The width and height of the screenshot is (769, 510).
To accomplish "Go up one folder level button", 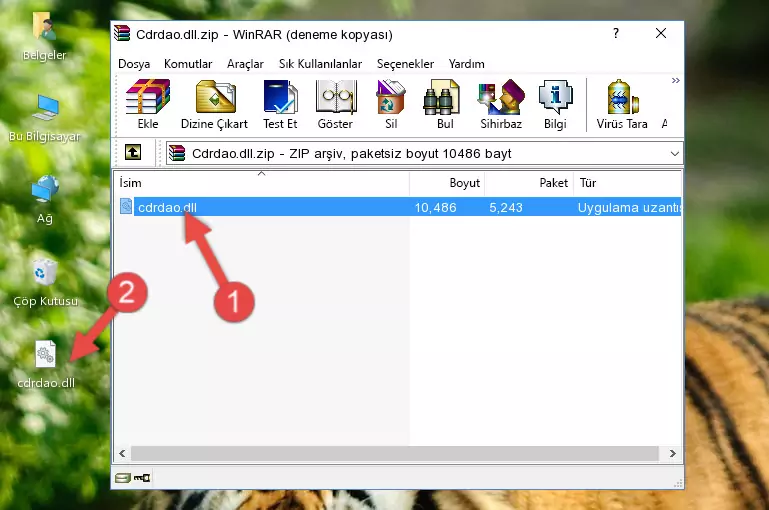I will (133, 153).
